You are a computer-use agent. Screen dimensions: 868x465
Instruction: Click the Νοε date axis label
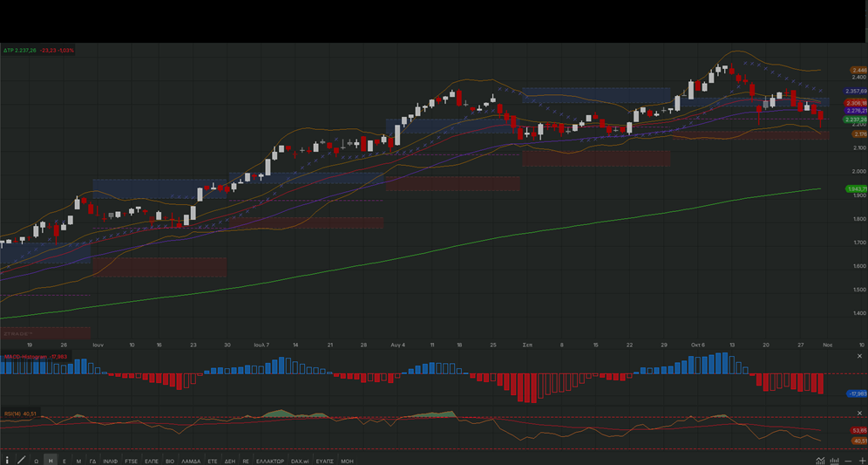(826, 345)
